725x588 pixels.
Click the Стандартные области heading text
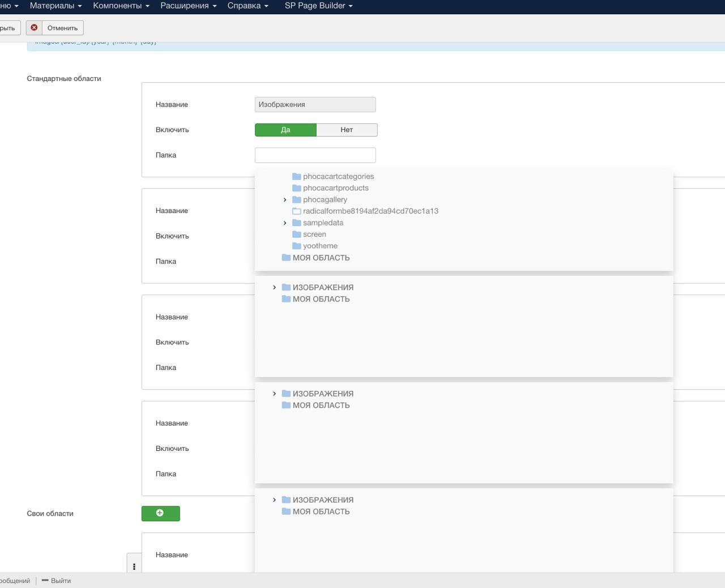tap(64, 79)
